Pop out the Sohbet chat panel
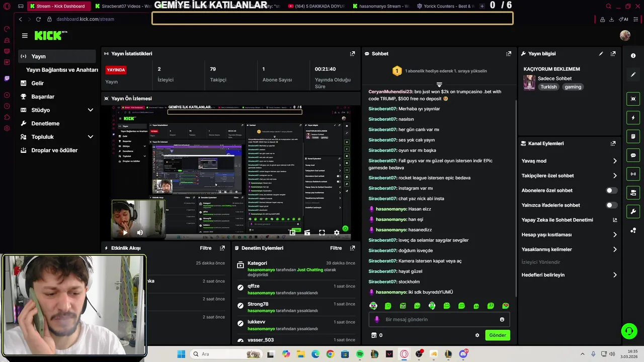The height and width of the screenshot is (362, 644). 509,53
